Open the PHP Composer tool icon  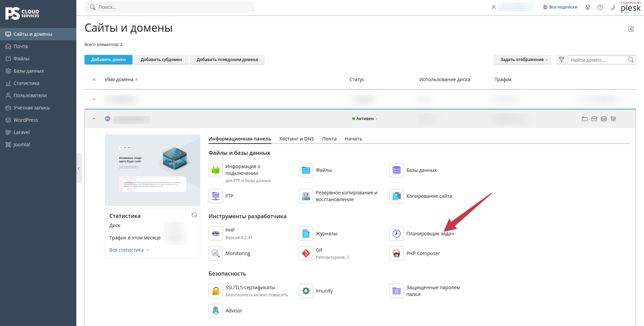[396, 253]
